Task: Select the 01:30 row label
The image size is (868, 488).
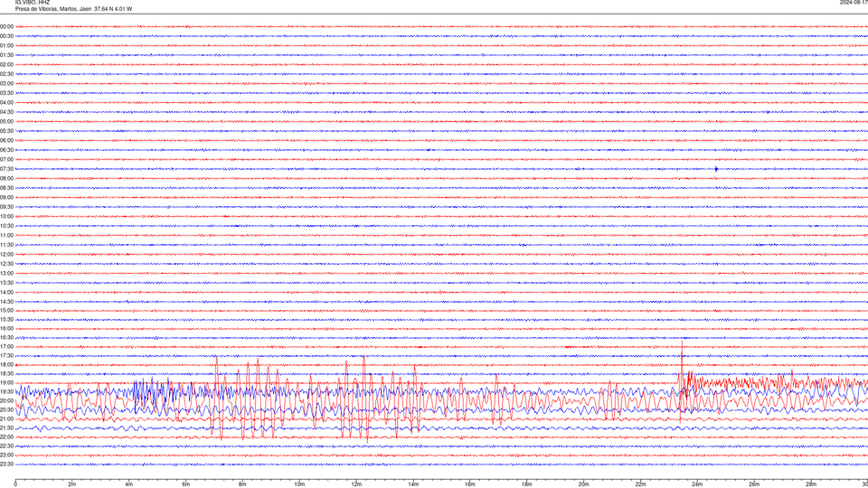Action: click(x=6, y=55)
